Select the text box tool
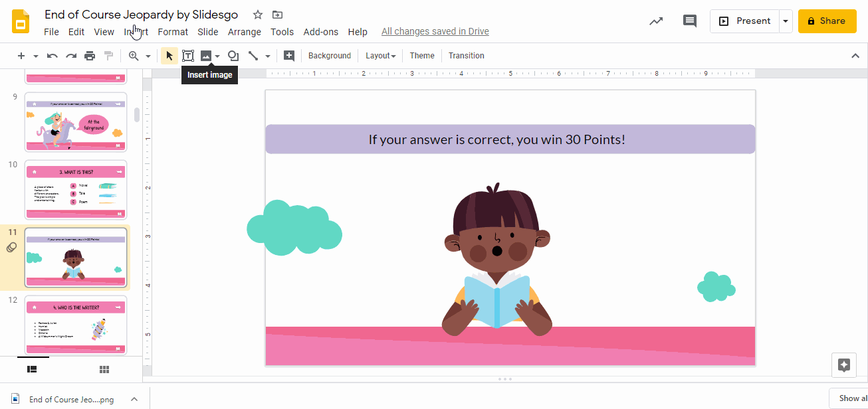The image size is (868, 409). click(188, 56)
